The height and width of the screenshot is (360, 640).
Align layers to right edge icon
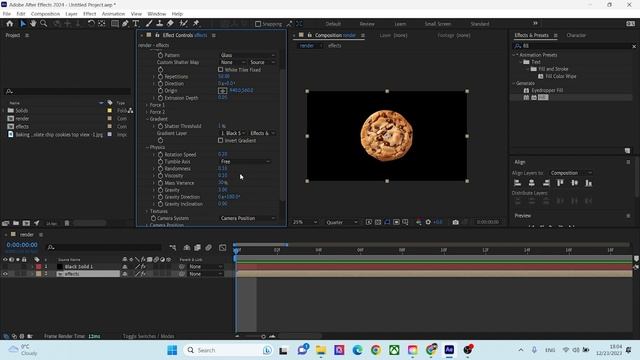546,183
